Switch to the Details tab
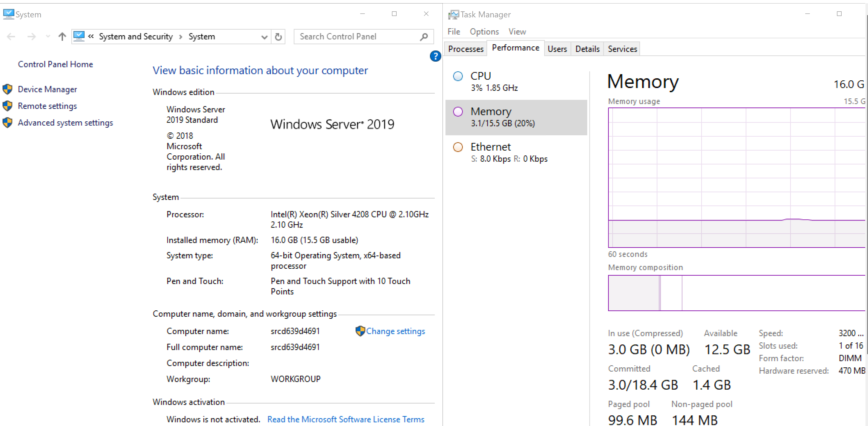This screenshot has width=868, height=426. (x=587, y=49)
